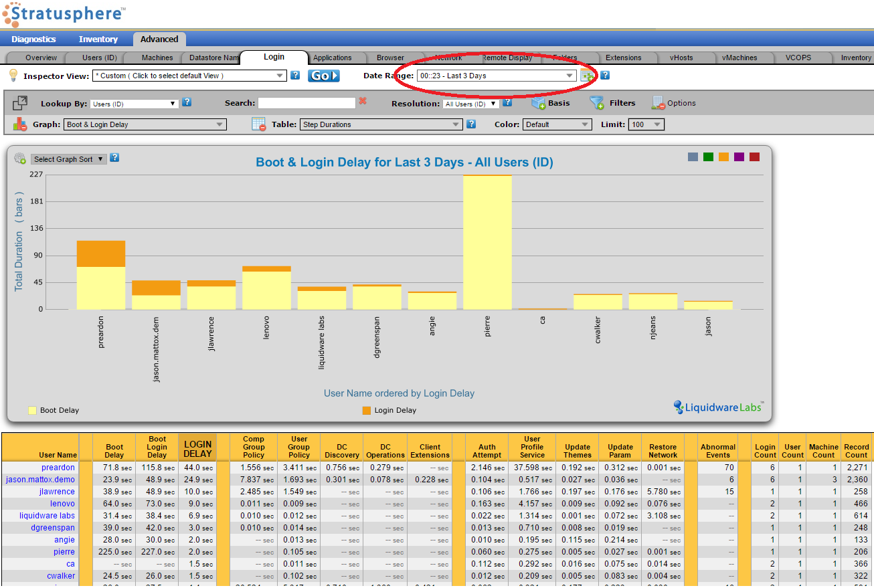Viewport: 874px width, 588px height.
Task: Click the orange legend color swatch
Action: click(723, 157)
